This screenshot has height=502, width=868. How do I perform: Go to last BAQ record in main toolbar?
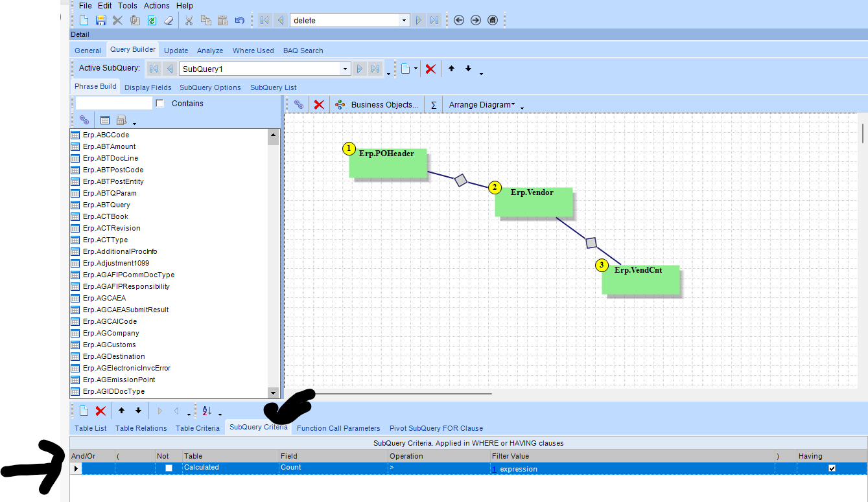coord(434,21)
